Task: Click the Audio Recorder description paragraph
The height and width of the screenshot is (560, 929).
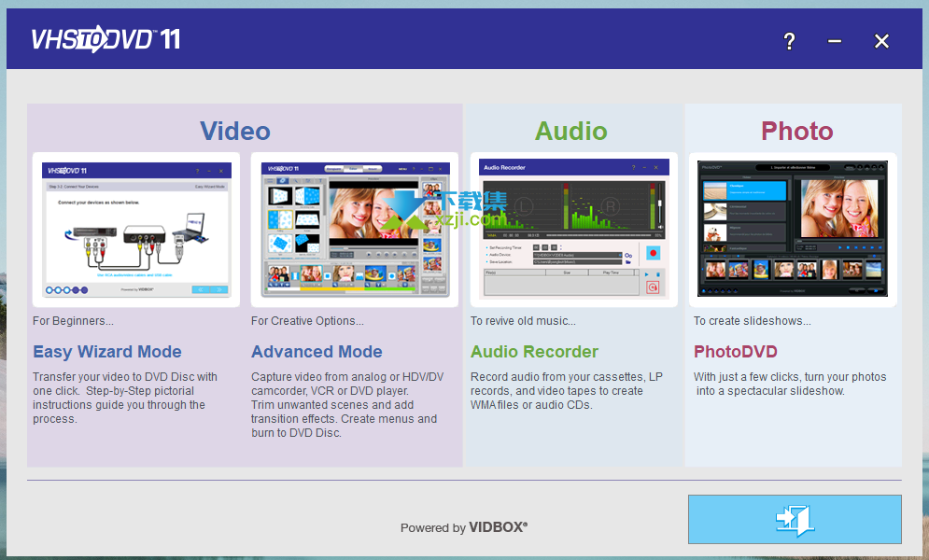Action: click(x=567, y=391)
